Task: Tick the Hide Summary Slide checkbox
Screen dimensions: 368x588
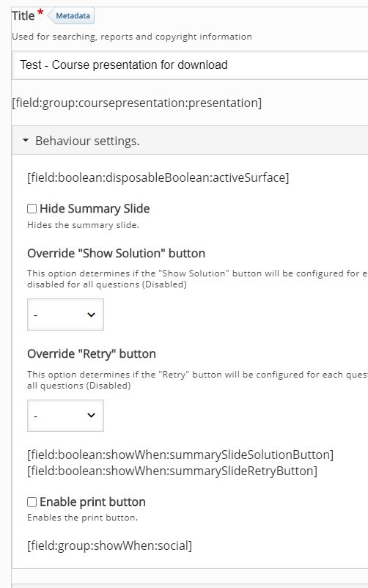Action: (x=32, y=208)
